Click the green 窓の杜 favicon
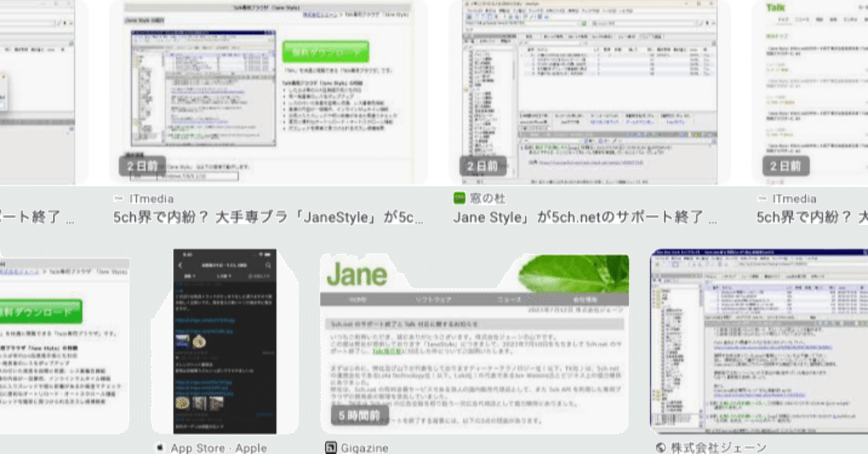Screen dimensions: 868x454 pyautogui.click(x=458, y=198)
